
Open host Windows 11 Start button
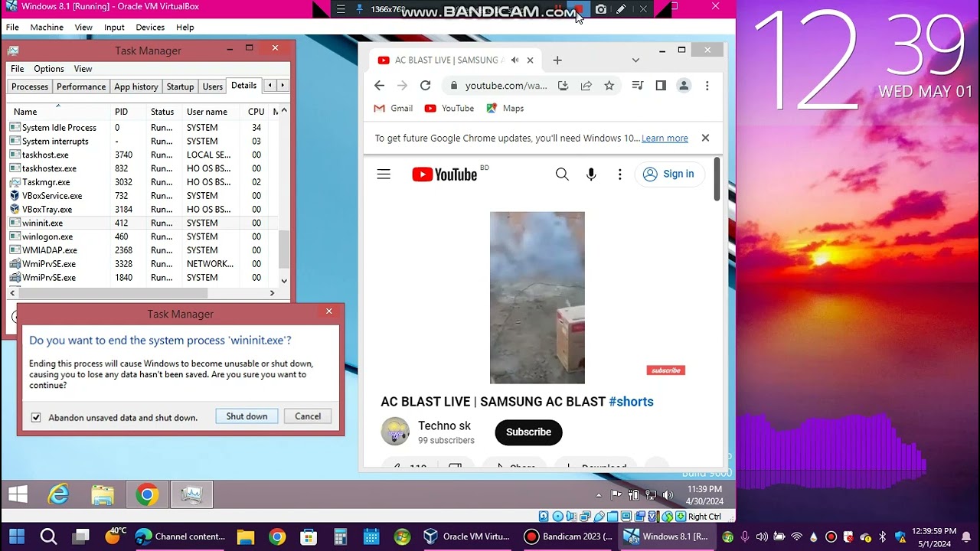tap(17, 536)
